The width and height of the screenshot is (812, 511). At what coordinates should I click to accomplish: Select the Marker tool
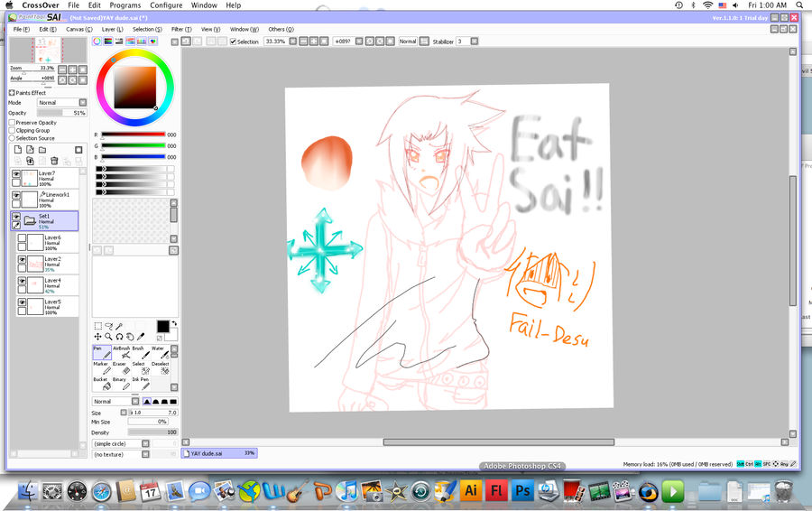pos(102,368)
